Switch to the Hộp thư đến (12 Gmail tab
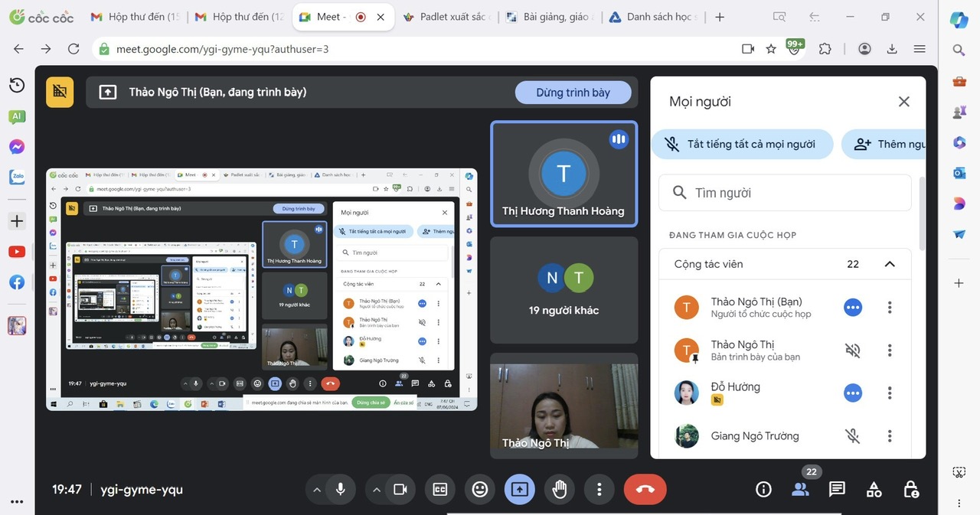Screen dimensions: 980x515 click(x=238, y=17)
